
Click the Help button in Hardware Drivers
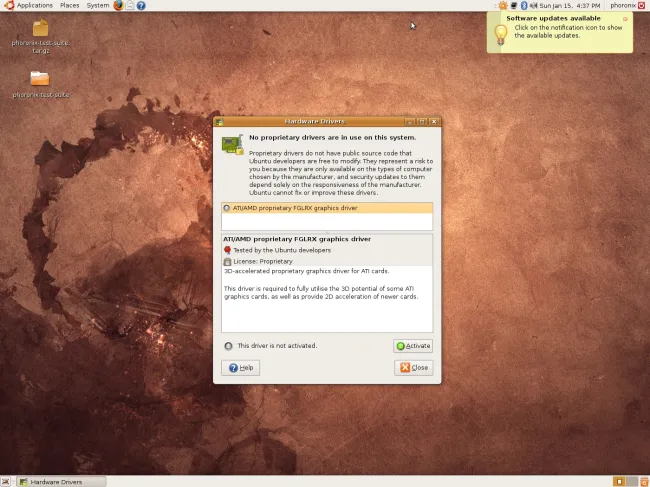(240, 368)
